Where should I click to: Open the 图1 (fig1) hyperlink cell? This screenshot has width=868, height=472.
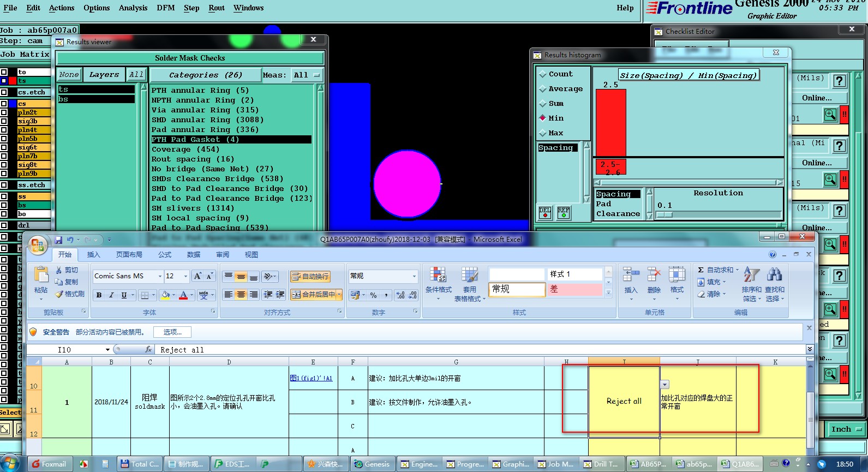(x=312, y=378)
